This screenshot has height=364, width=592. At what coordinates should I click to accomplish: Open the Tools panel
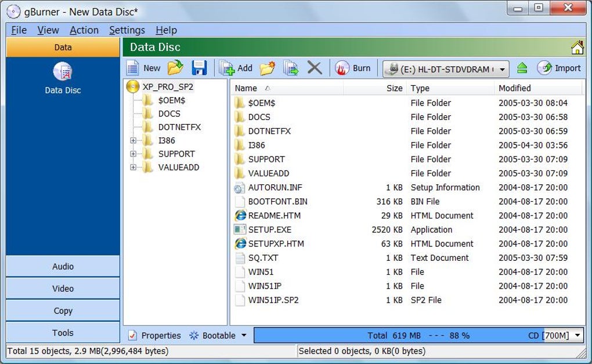(63, 333)
